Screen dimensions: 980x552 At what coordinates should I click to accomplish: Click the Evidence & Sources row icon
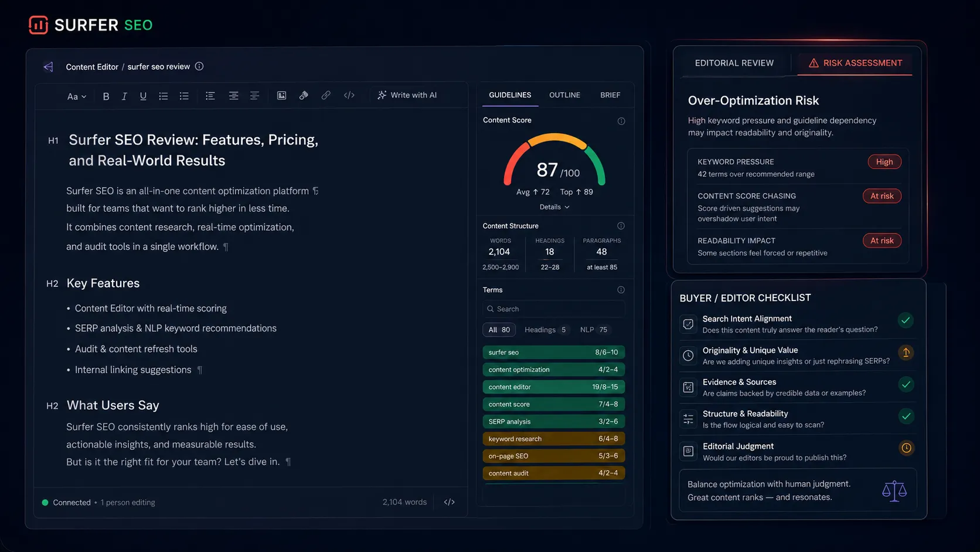pyautogui.click(x=688, y=387)
